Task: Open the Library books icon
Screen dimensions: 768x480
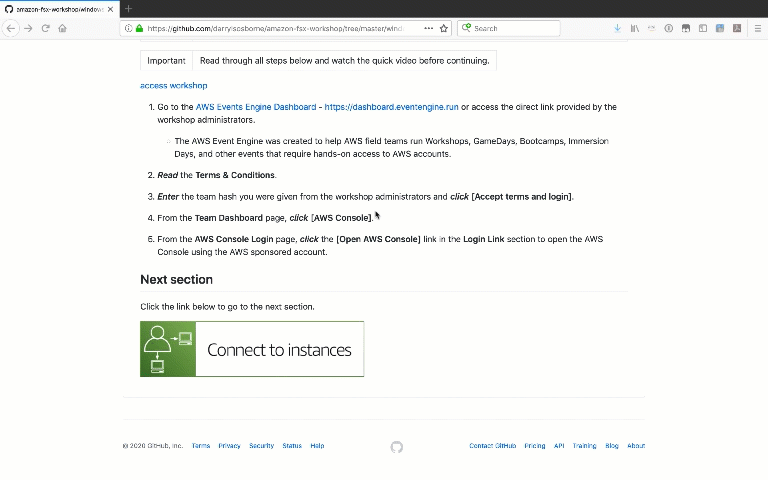Action: point(635,28)
